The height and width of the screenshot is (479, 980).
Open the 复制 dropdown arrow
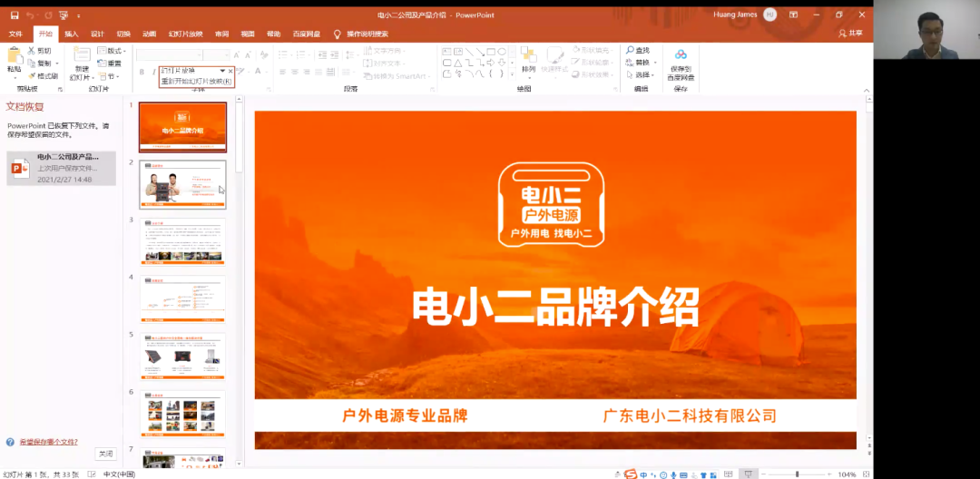point(57,64)
